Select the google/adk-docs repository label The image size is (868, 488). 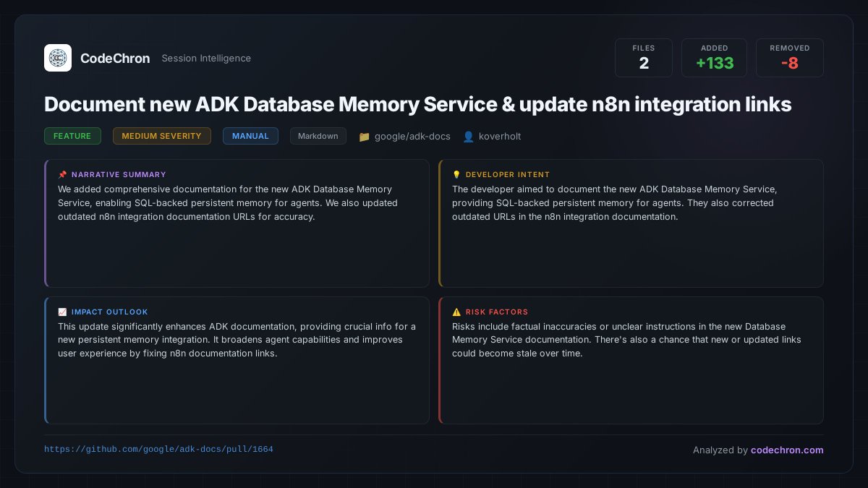412,136
